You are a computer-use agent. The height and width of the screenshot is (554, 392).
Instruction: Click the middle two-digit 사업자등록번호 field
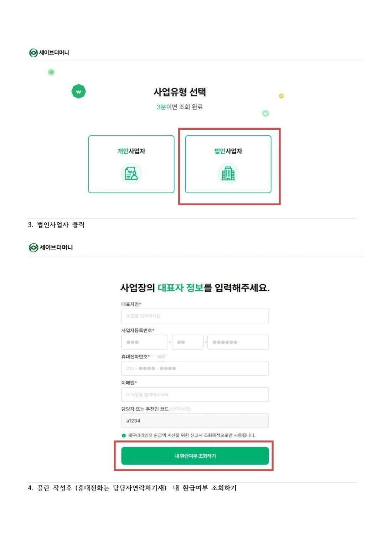(188, 342)
